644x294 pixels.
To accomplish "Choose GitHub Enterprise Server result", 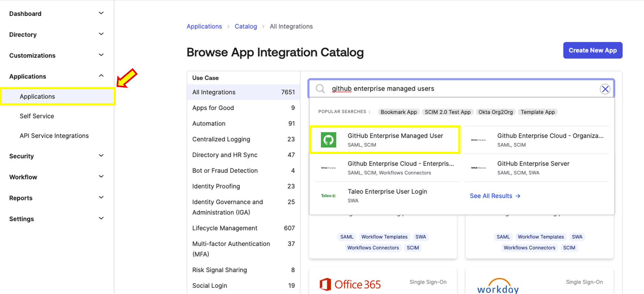I will click(x=537, y=168).
